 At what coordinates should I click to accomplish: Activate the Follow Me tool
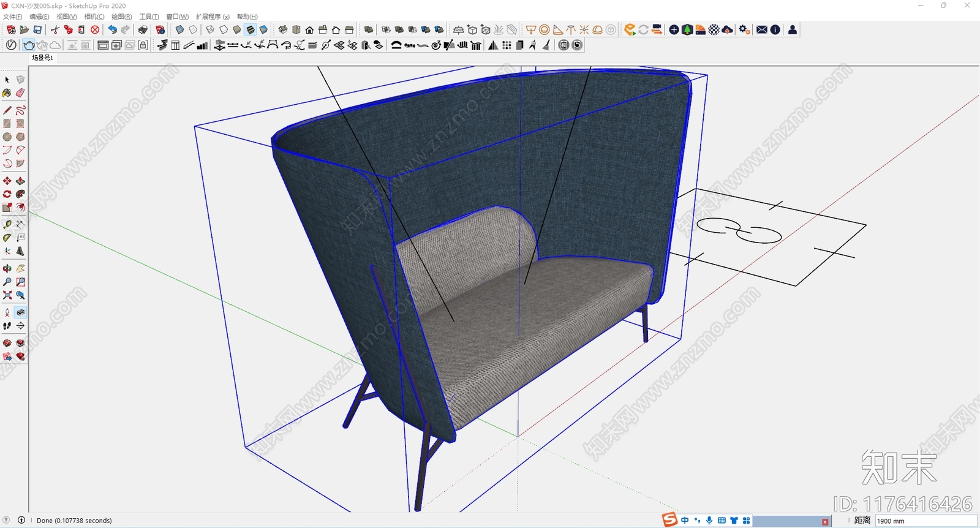click(x=20, y=194)
